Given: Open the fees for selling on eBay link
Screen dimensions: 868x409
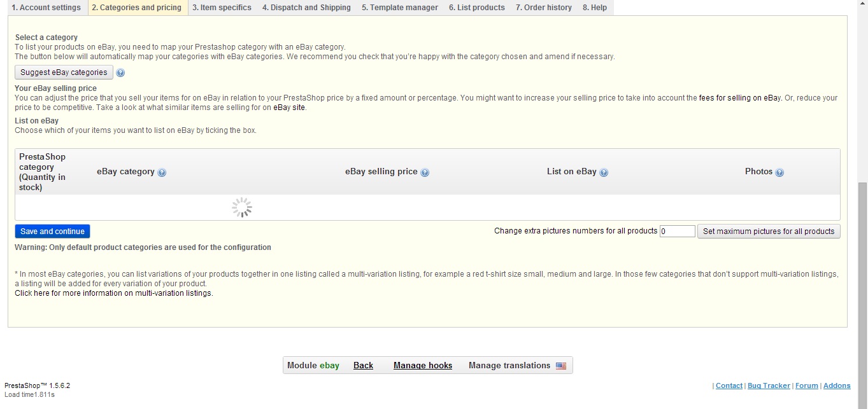Looking at the screenshot, I should 740,98.
